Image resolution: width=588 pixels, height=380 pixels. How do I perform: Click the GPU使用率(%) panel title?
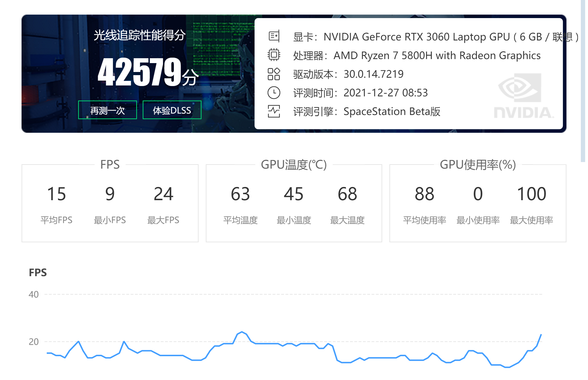tap(478, 165)
